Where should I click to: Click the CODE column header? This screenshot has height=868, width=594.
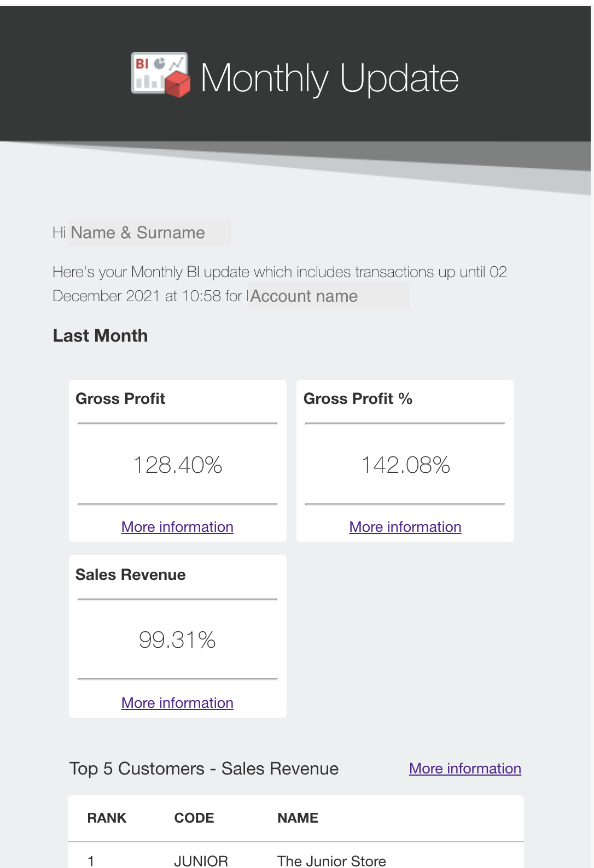194,818
